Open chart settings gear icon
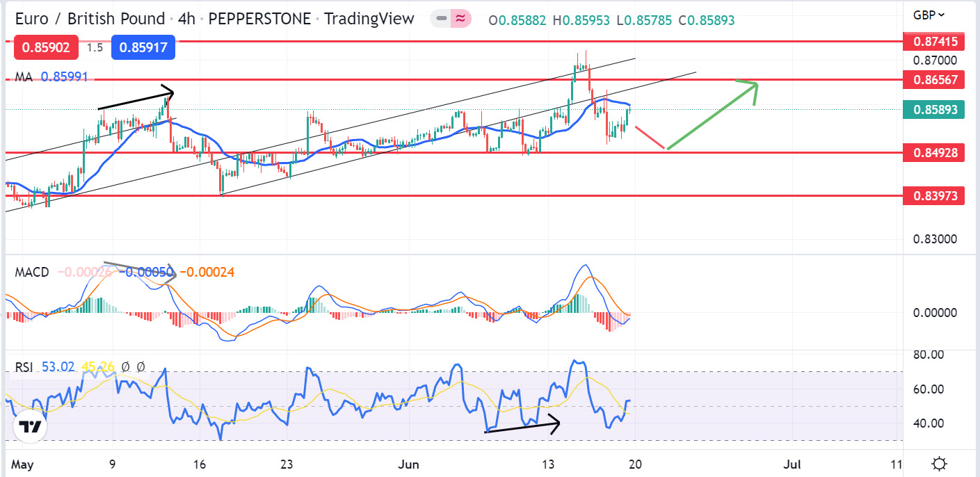Viewport: 980px width, 477px height. pos(939,464)
